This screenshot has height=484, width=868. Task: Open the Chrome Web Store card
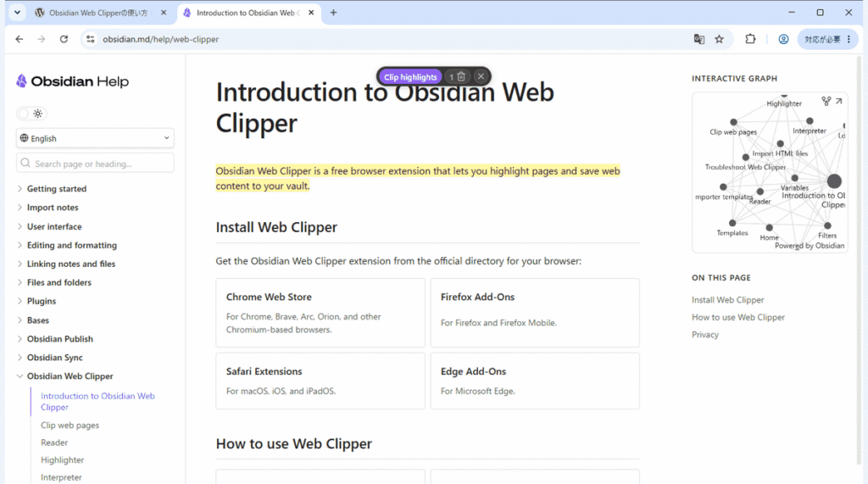320,313
